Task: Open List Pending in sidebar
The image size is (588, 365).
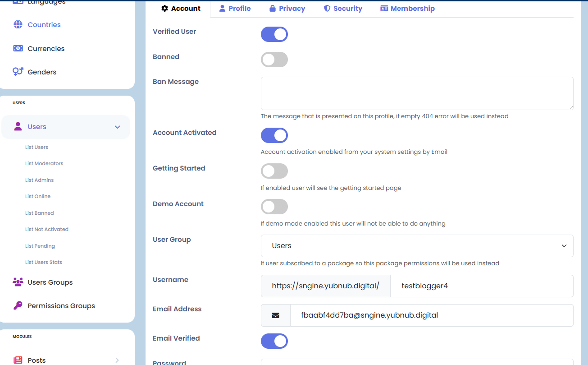Action: pyautogui.click(x=40, y=246)
